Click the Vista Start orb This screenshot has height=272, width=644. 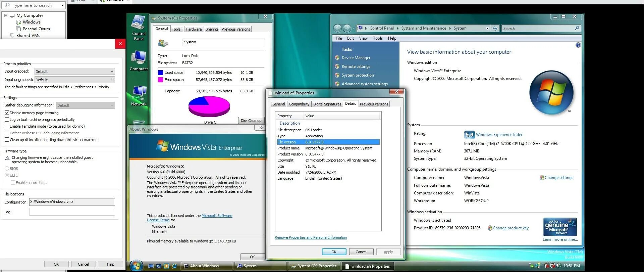(x=136, y=266)
